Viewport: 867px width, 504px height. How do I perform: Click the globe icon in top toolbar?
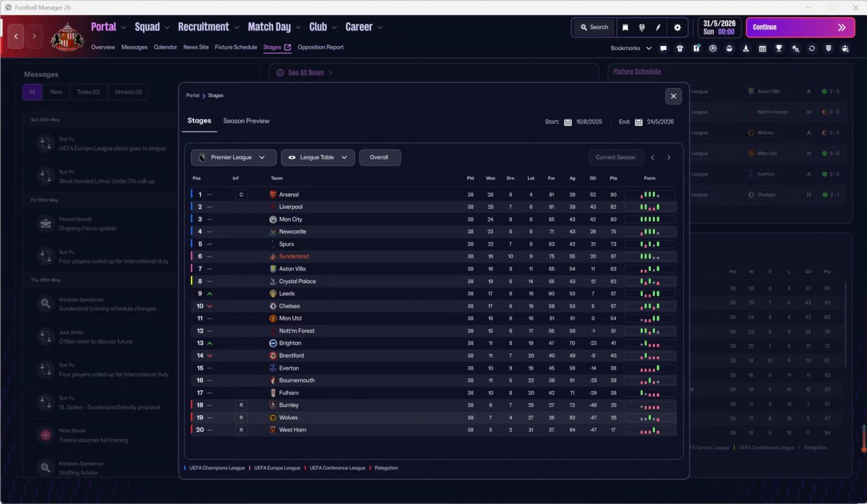click(641, 27)
